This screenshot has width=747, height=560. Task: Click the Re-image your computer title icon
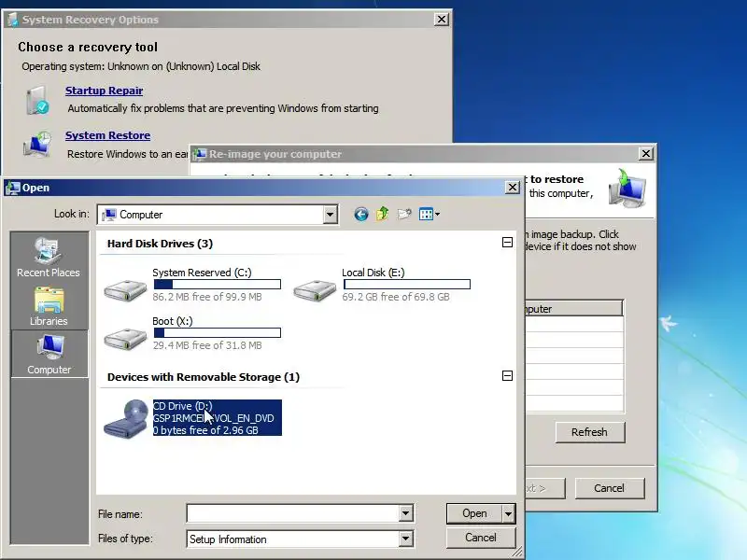(x=200, y=154)
